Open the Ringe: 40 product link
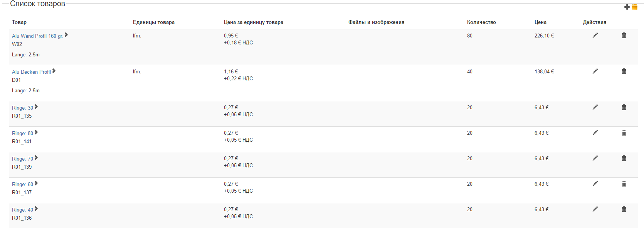 tap(22, 210)
